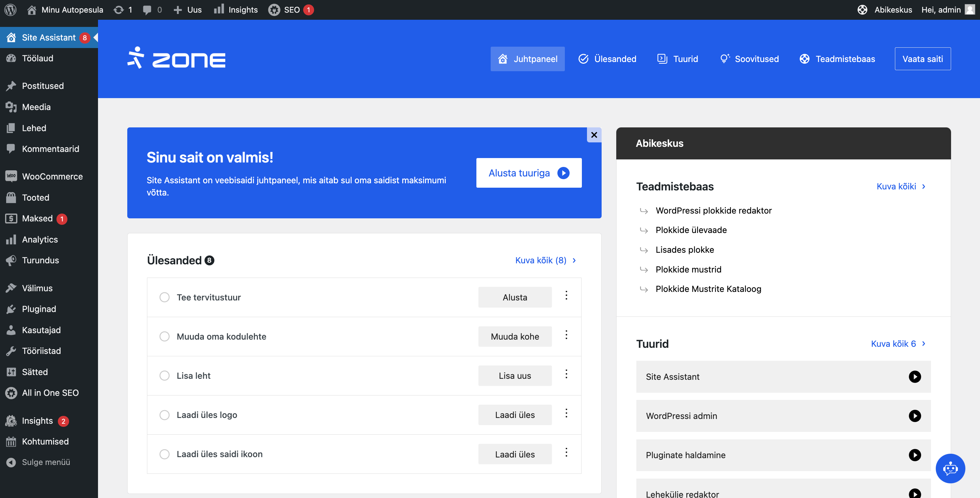Play the WordPressi admin tour

914,416
